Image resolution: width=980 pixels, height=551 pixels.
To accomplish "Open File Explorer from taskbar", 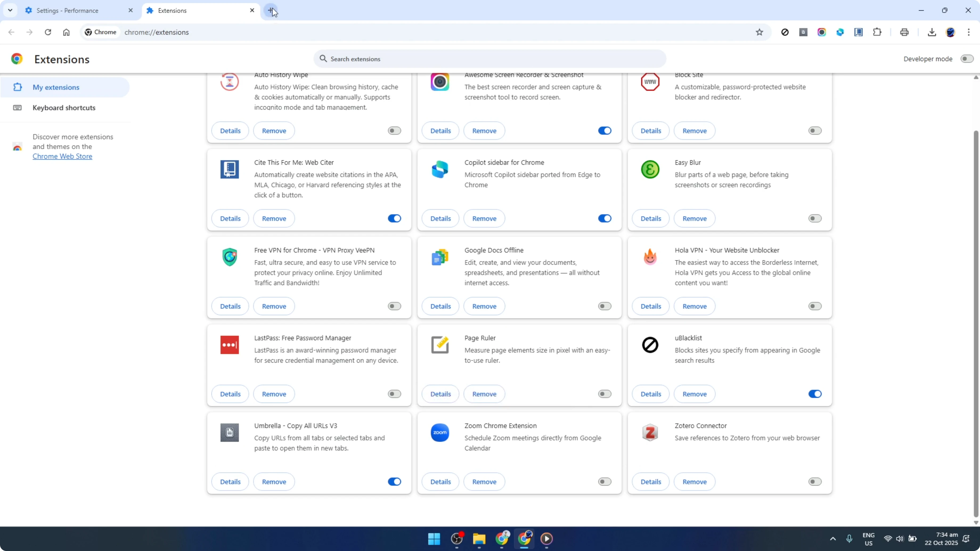I will coord(479,539).
